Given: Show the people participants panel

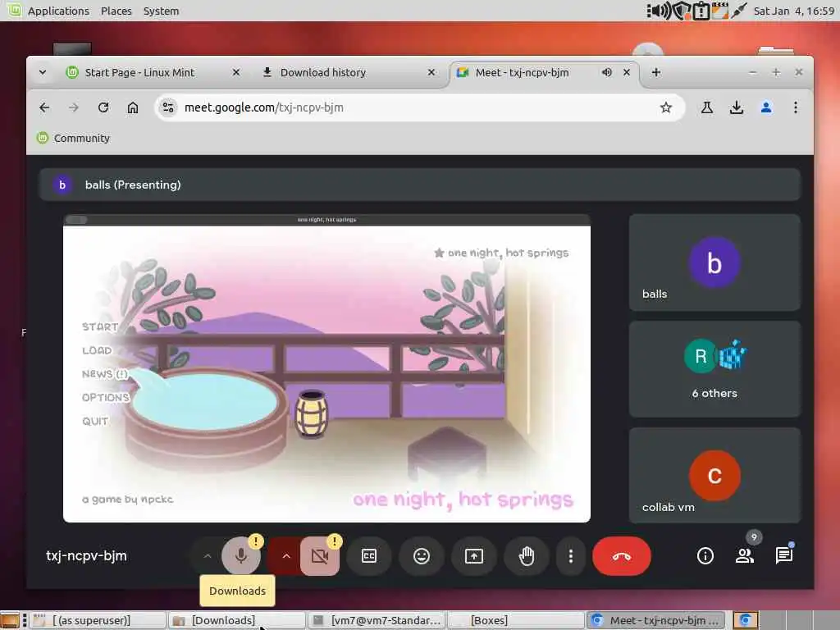Looking at the screenshot, I should 745,556.
